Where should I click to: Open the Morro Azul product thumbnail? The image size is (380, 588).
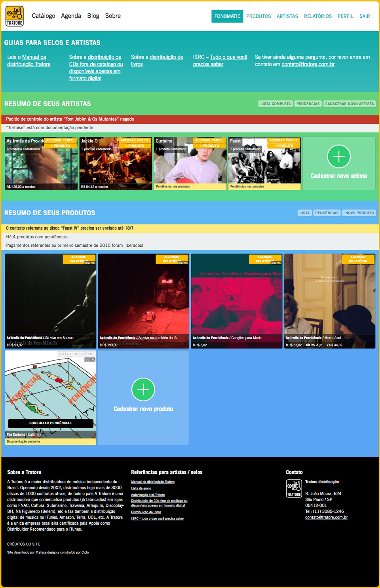(330, 301)
